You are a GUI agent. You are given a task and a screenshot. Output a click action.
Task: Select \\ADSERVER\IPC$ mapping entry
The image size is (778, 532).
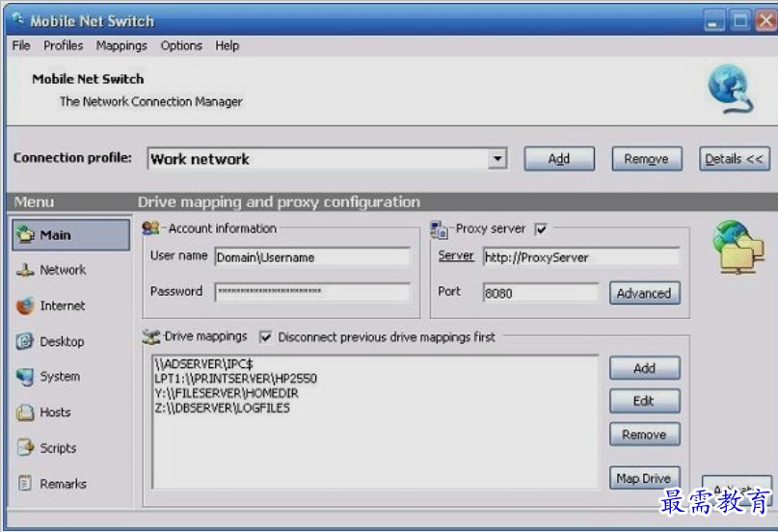[204, 364]
